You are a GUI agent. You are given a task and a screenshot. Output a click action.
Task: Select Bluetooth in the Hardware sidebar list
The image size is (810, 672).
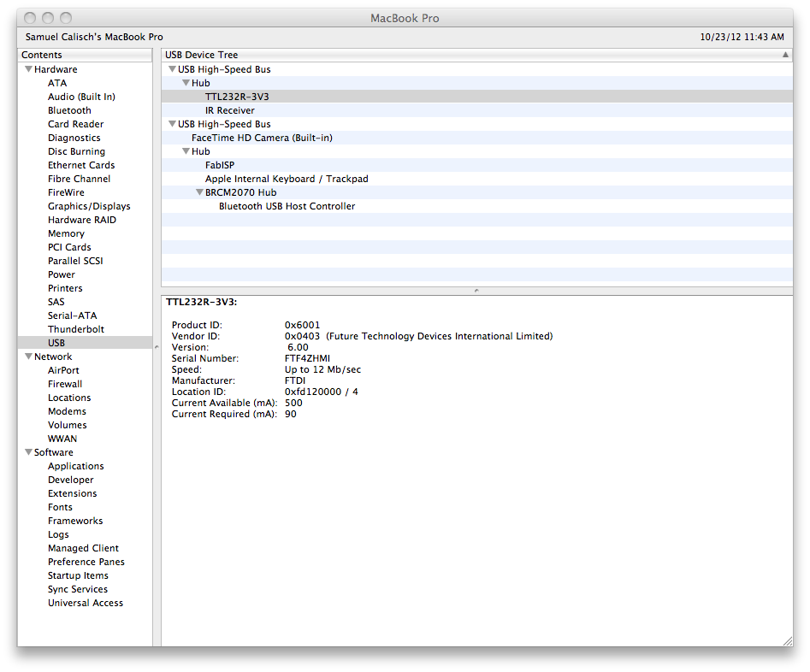[x=70, y=110]
